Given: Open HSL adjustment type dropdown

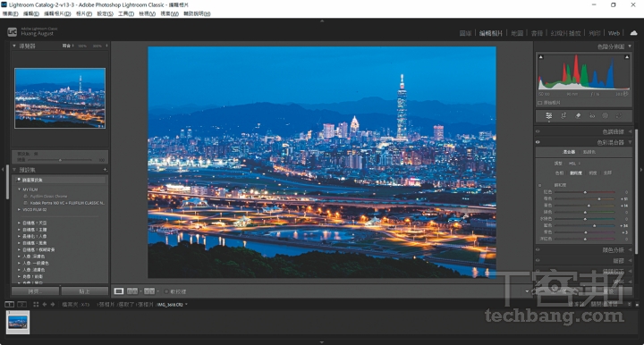Looking at the screenshot, I should (574, 164).
